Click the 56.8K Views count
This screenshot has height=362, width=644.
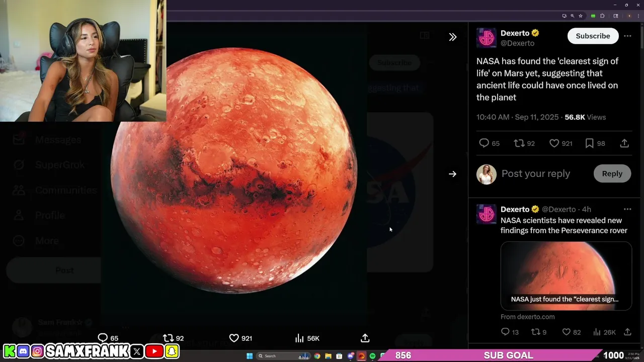pyautogui.click(x=585, y=117)
